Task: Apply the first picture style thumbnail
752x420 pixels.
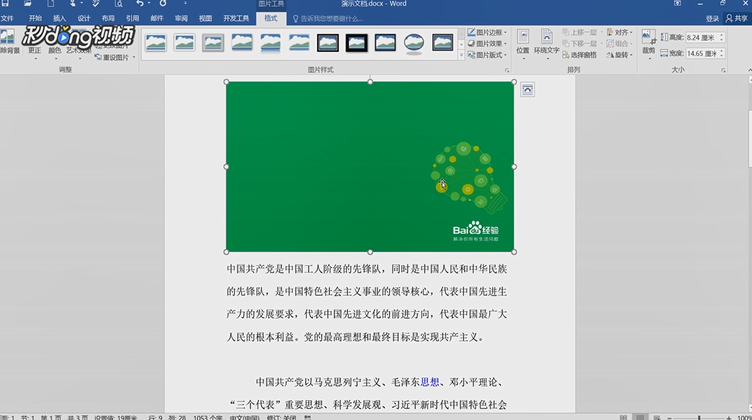Action: point(155,43)
